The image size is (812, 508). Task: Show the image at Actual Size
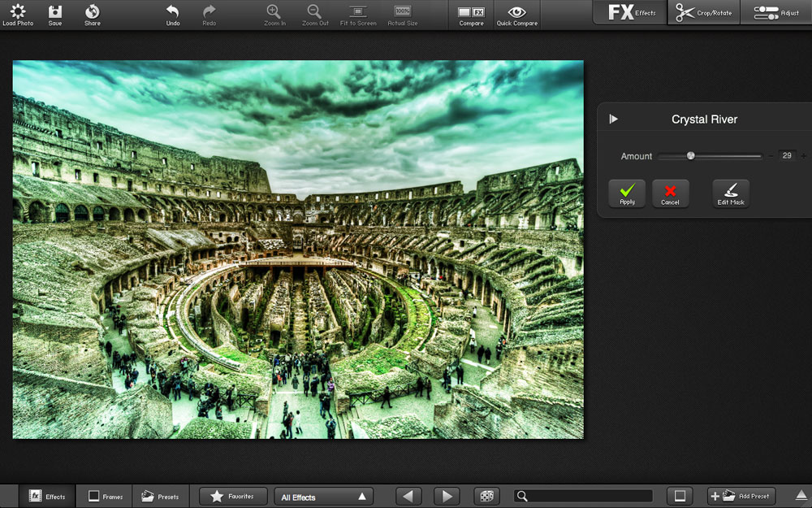402,14
